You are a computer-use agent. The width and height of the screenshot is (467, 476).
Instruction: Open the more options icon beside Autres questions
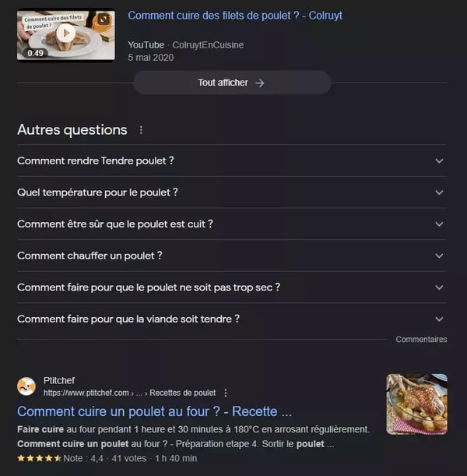pos(141,130)
